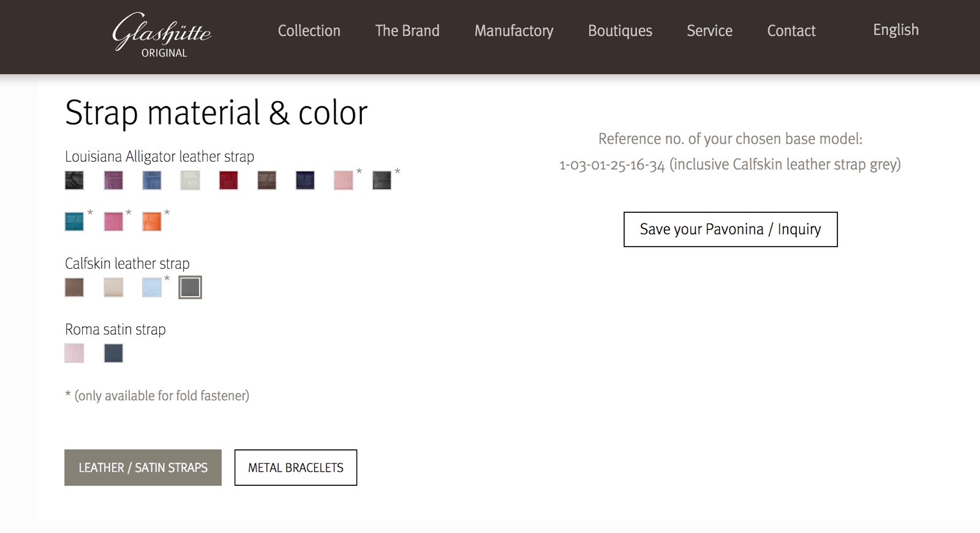Click Save your Pavonina / Inquiry button
Image resolution: width=980 pixels, height=533 pixels.
point(730,229)
